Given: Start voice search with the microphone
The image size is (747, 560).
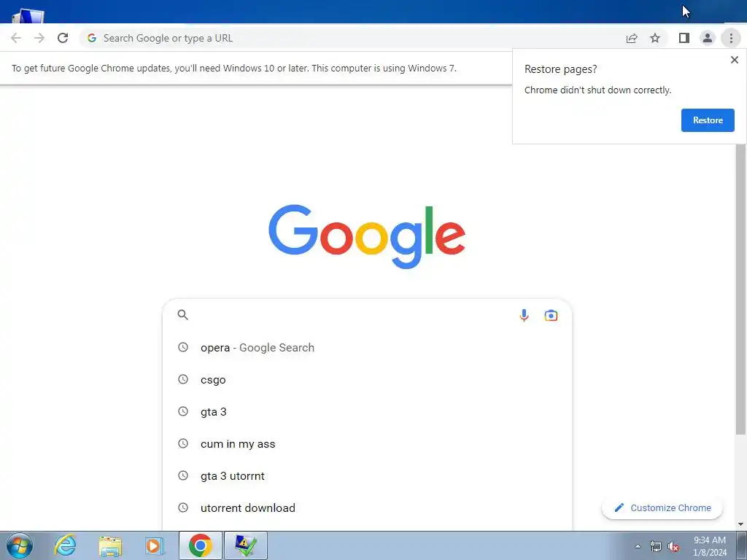Looking at the screenshot, I should click(x=524, y=315).
